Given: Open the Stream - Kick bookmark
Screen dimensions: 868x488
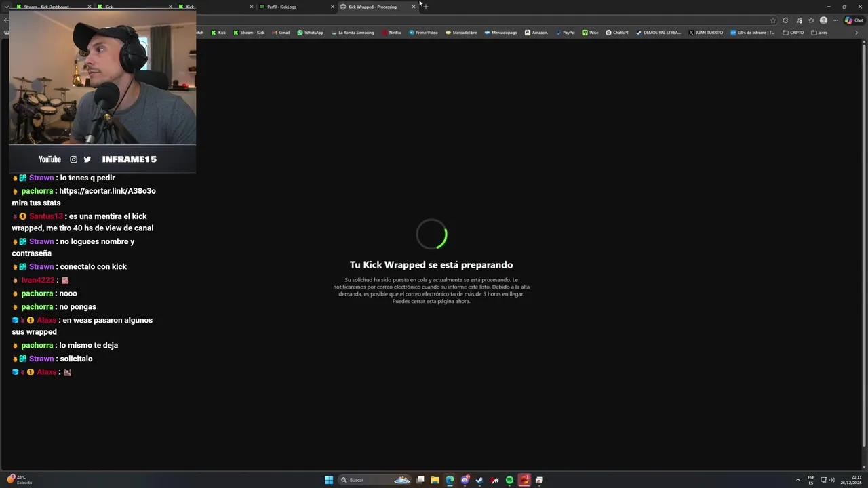Looking at the screenshot, I should (249, 33).
